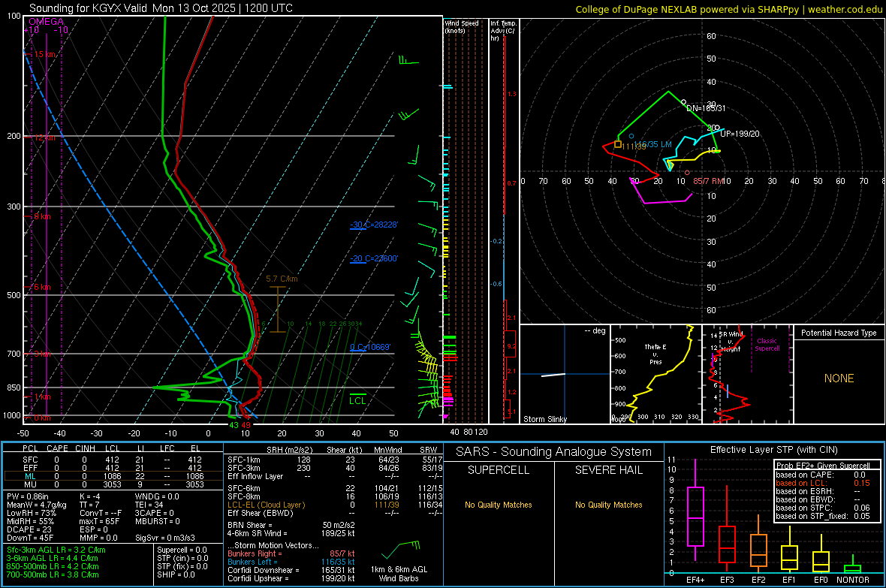Select the DN=165/31 hodograph label
The image size is (886, 588).
click(706, 108)
